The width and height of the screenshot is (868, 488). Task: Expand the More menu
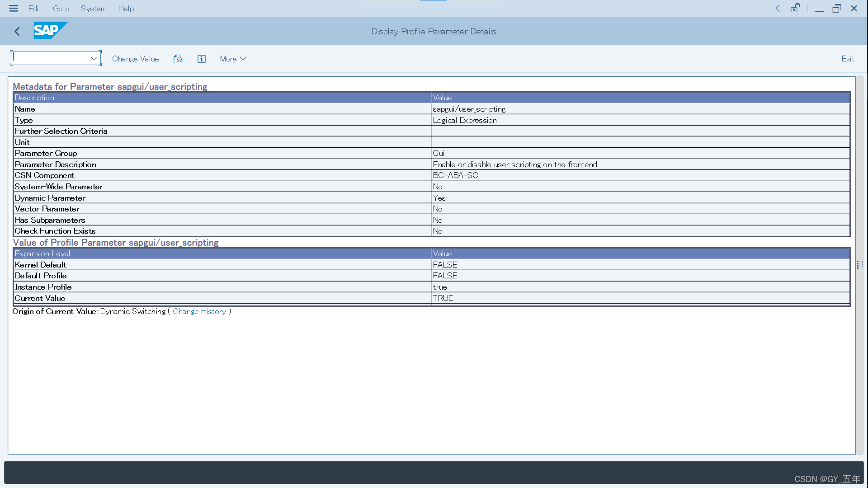[x=233, y=59]
